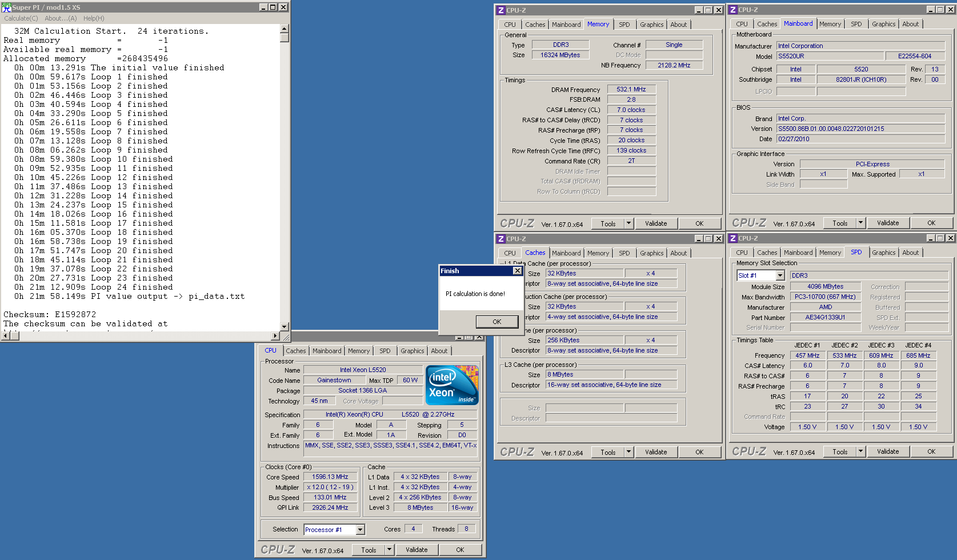
Task: Click Validate in SPD CPU-Z window
Action: [x=888, y=451]
